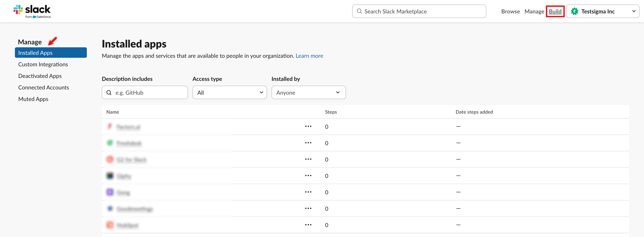
Task: Select Custom Integrations in Manage sidebar
Action: [43, 64]
